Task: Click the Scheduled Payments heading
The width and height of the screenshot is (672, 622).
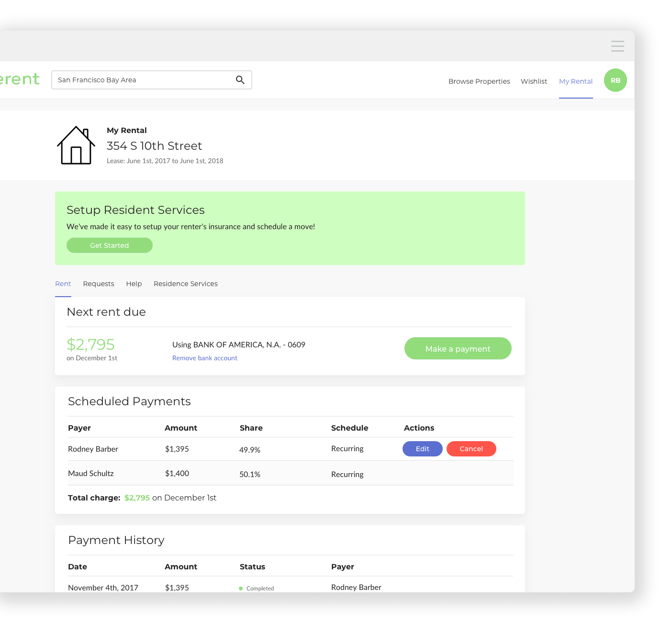Action: pos(129,401)
